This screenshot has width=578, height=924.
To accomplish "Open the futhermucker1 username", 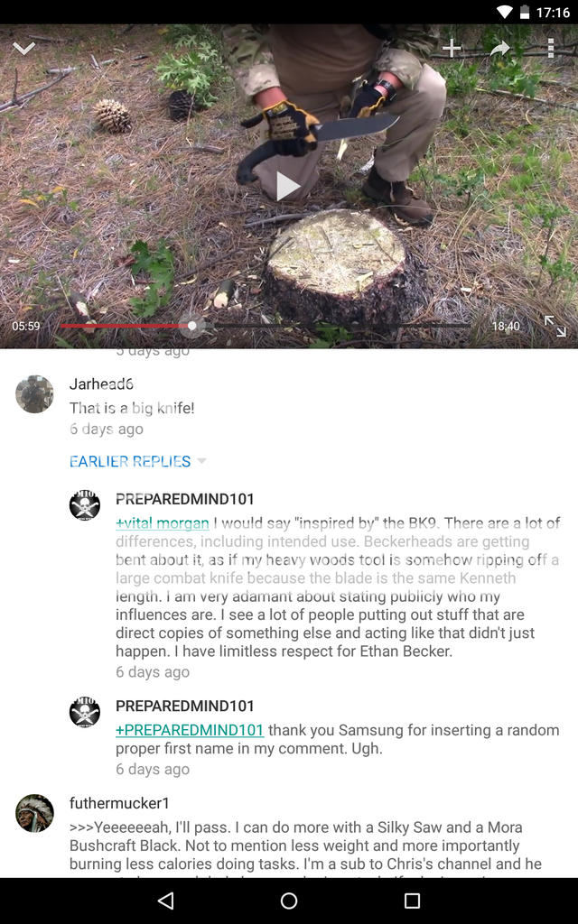I will [x=120, y=803].
